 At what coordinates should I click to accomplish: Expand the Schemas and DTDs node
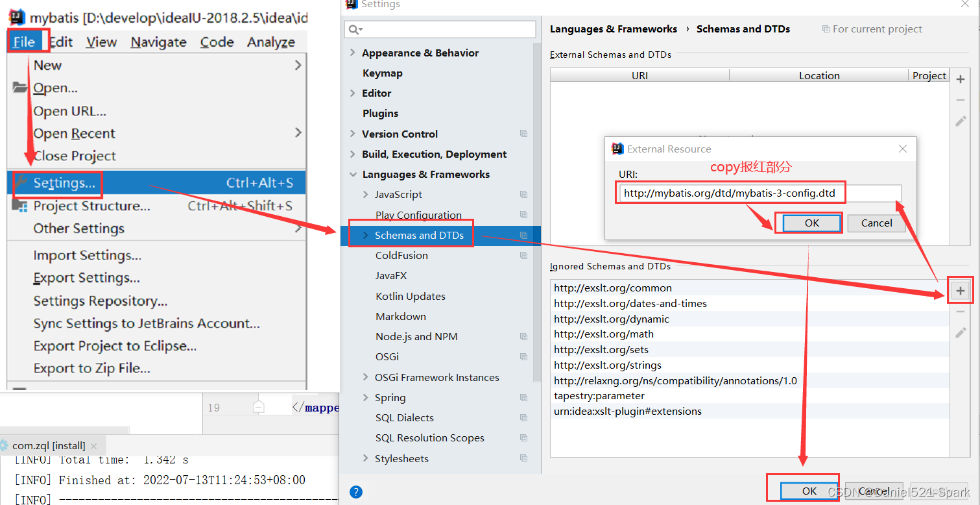tap(366, 236)
